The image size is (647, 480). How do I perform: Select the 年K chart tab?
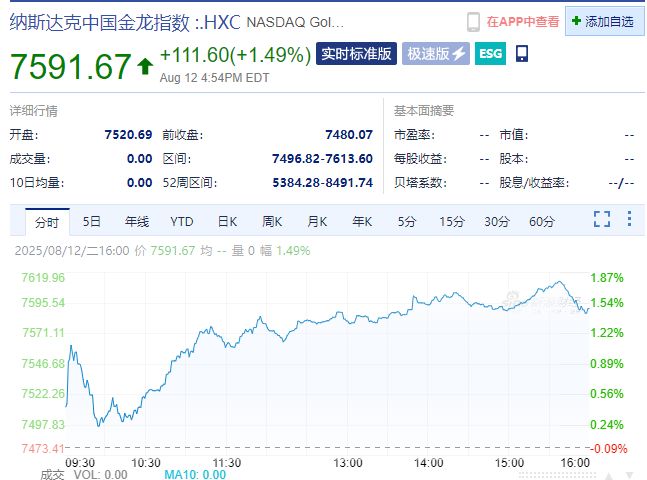coord(362,222)
